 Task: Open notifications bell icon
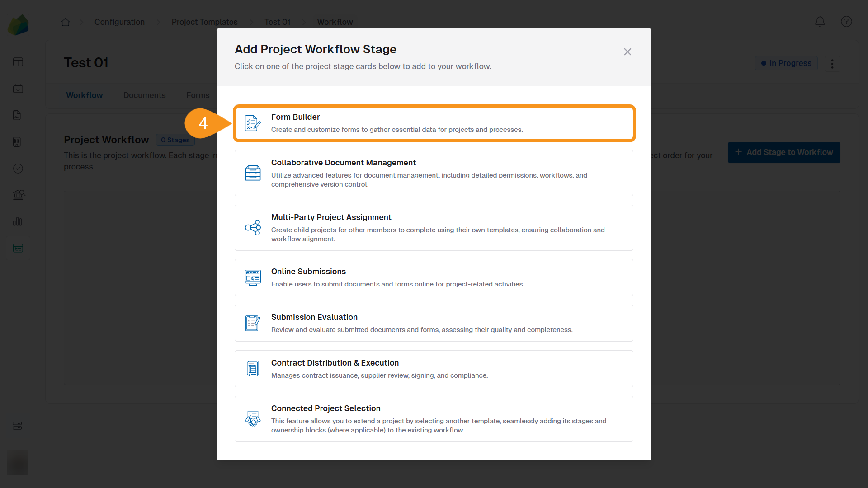click(x=820, y=22)
